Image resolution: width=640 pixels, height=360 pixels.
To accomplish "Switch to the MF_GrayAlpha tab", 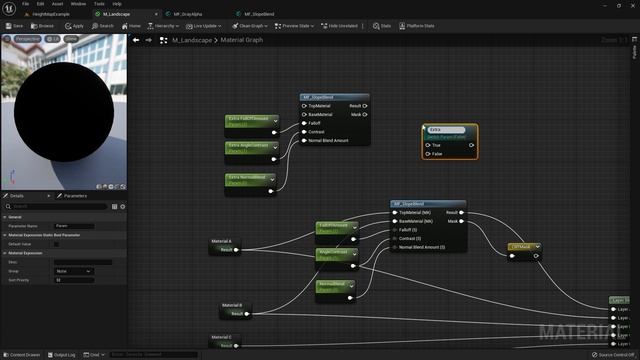I will (188, 14).
